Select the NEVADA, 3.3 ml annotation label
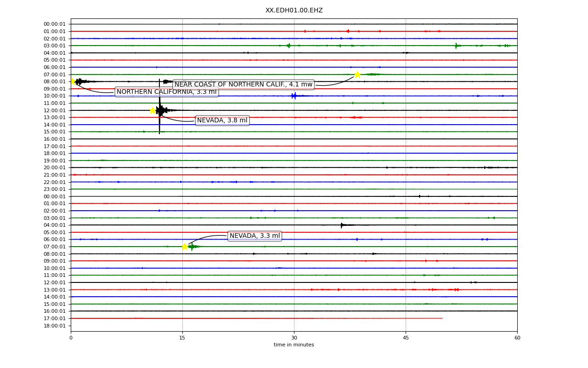This screenshot has height=368, width=588. 254,236
